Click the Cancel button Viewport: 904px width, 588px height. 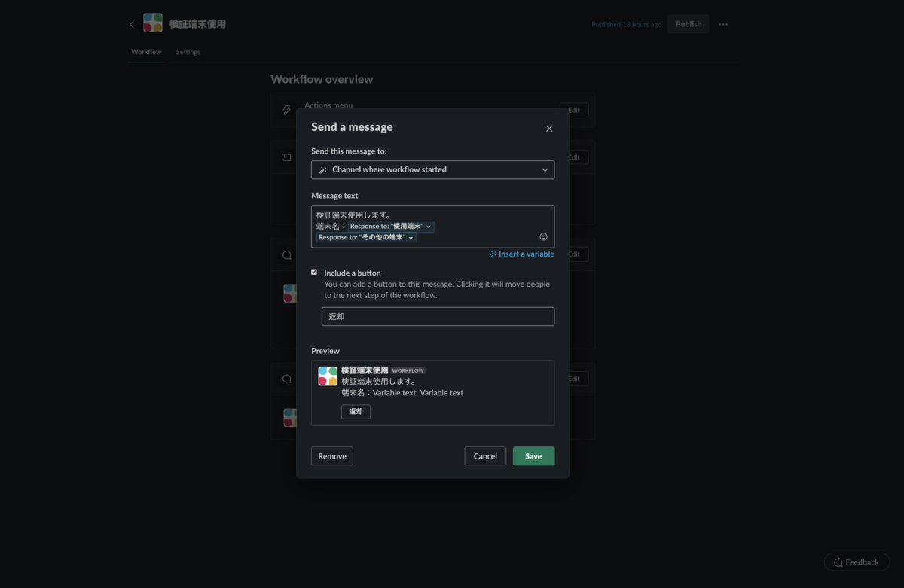pyautogui.click(x=485, y=456)
